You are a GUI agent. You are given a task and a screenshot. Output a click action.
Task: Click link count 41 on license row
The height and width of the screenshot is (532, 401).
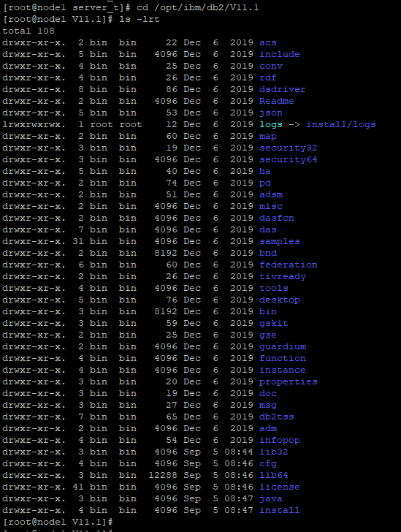77,487
